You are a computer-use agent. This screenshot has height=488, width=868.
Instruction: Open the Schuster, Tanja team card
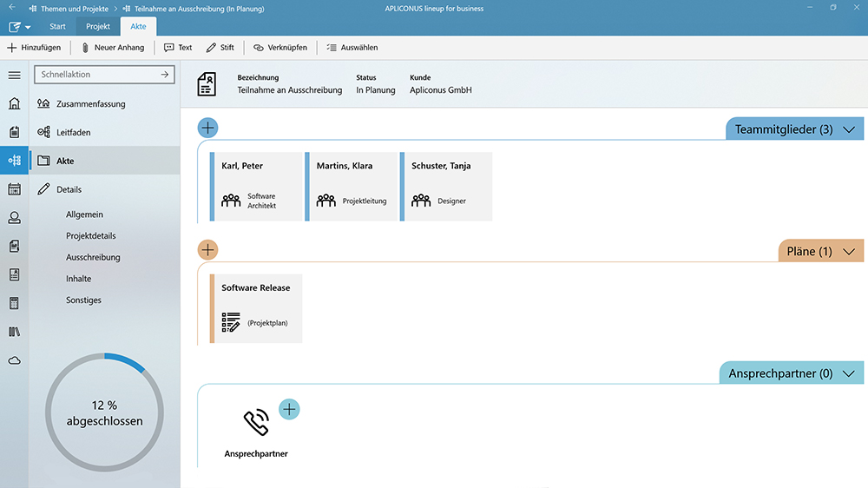click(446, 187)
